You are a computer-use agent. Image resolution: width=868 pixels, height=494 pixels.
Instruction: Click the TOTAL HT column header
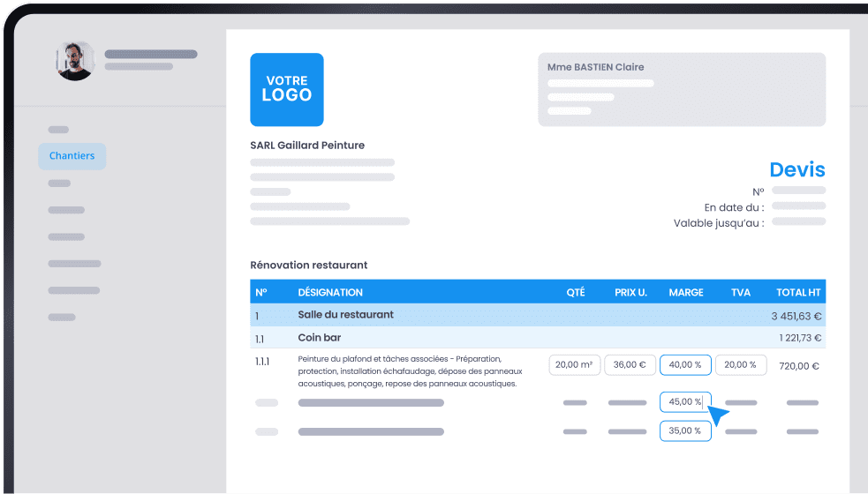pos(798,292)
